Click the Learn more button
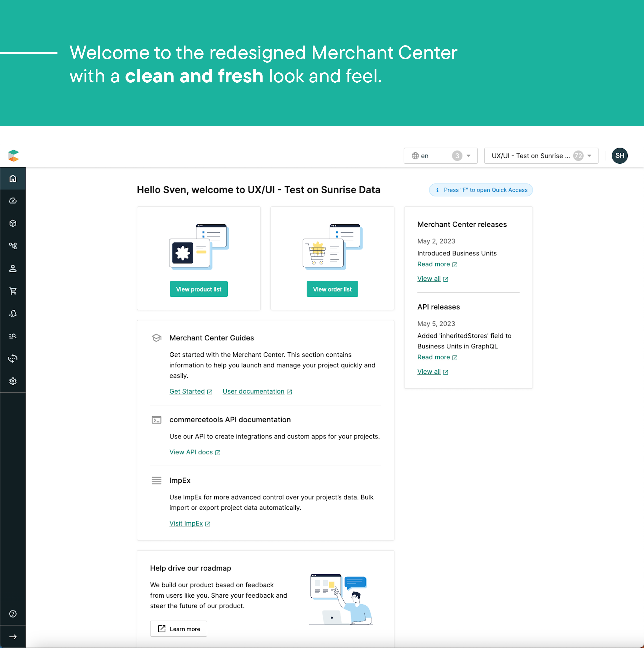The image size is (644, 648). click(x=178, y=629)
